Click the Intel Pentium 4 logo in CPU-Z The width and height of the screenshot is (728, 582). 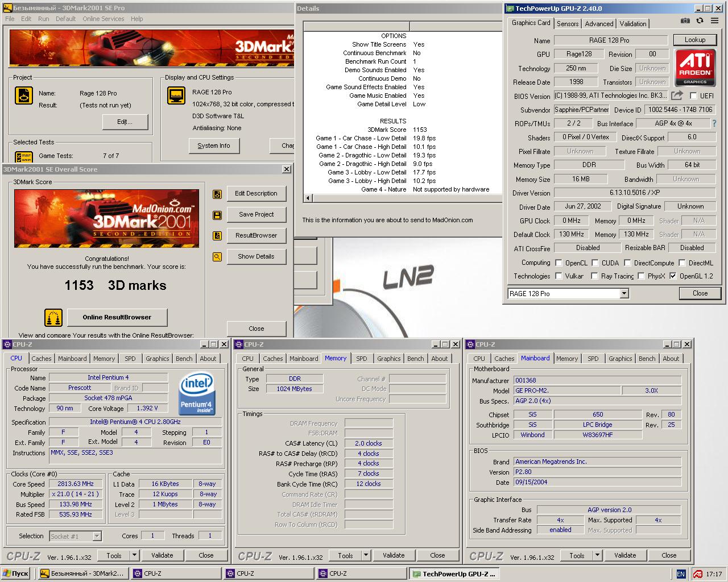(197, 393)
